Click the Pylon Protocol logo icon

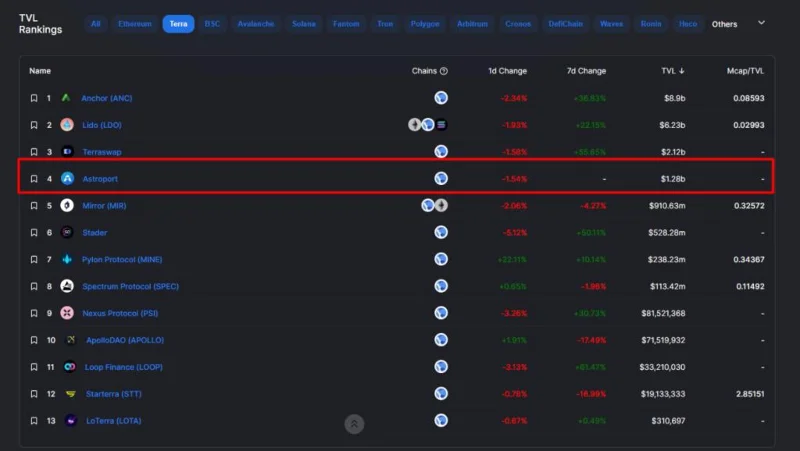coord(67,259)
